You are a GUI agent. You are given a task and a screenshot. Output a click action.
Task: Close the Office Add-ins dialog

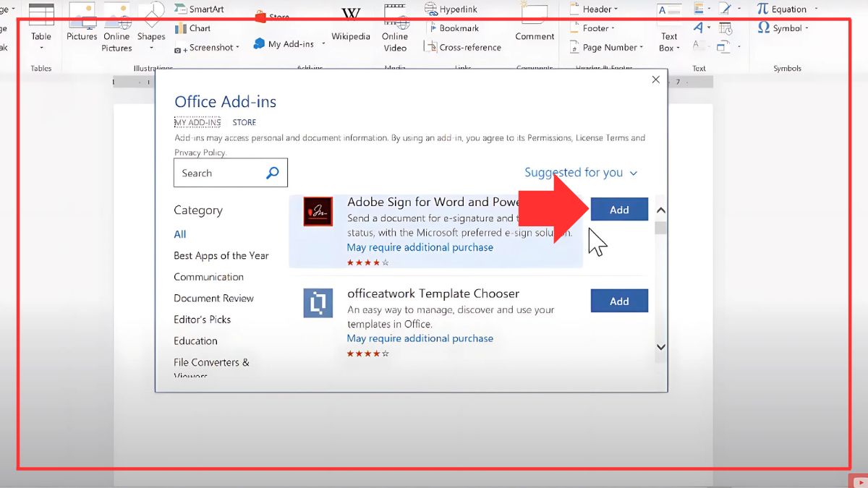[x=655, y=80]
